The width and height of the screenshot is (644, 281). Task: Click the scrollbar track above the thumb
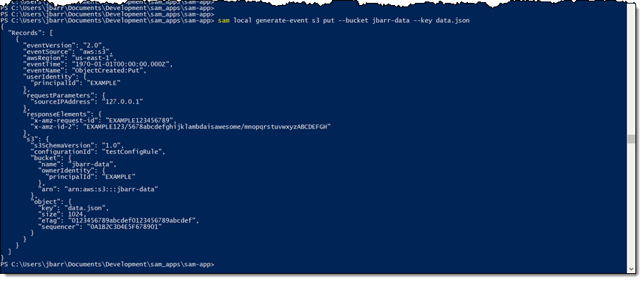pyautogui.click(x=631, y=70)
